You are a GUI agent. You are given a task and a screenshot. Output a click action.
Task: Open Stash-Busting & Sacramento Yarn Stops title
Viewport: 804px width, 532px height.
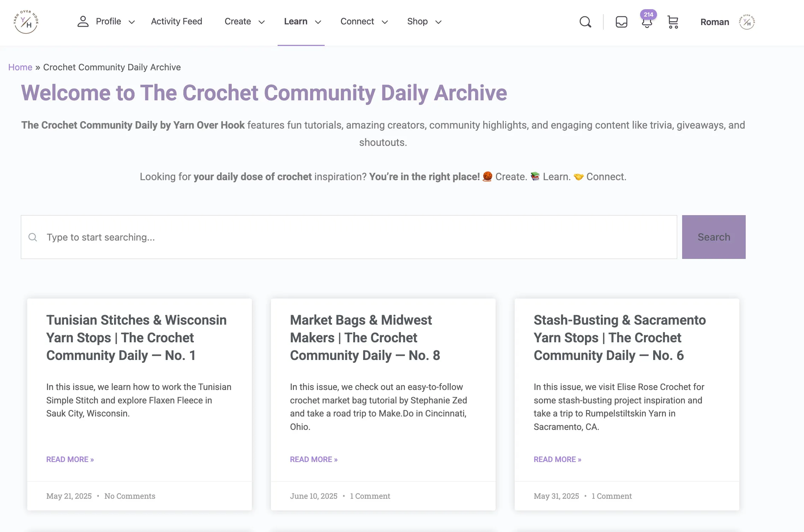pyautogui.click(x=620, y=338)
